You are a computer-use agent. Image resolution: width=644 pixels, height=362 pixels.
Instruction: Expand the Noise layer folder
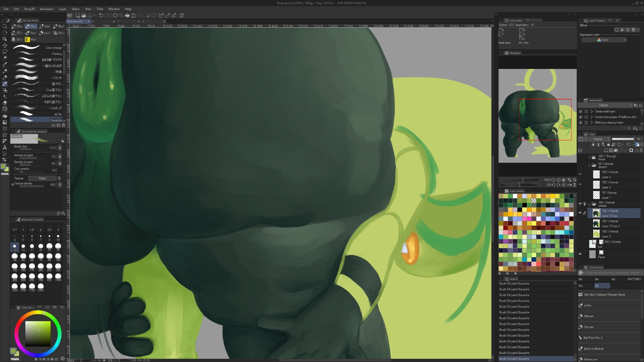pos(590,157)
